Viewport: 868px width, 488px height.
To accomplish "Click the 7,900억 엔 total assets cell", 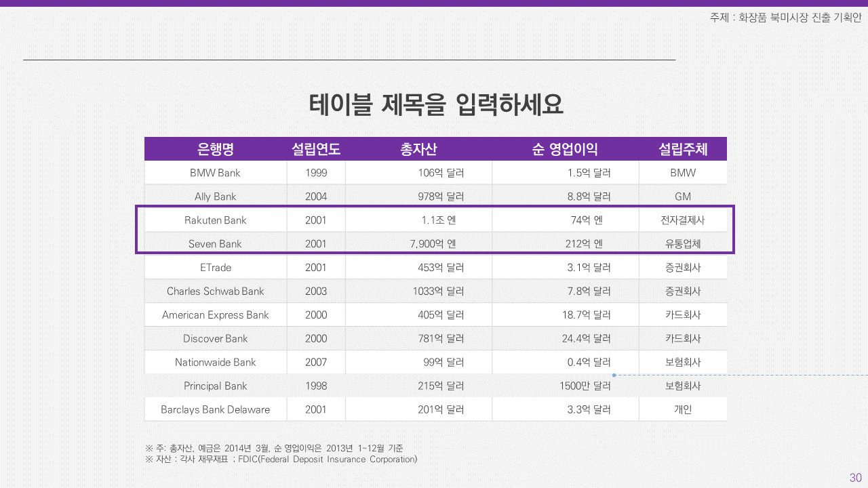I will click(419, 244).
